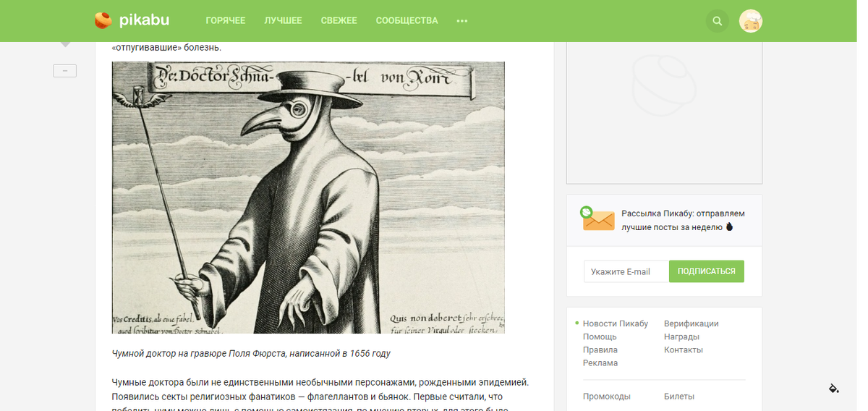Click the envelope newsletter icon
This screenshot has height=411, width=868.
[x=597, y=219]
